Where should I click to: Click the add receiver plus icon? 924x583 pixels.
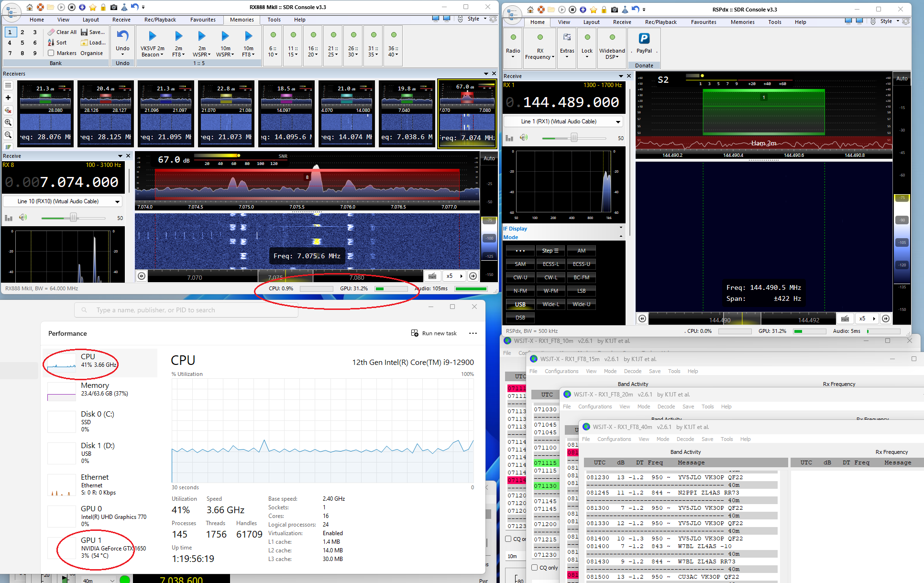pos(8,98)
